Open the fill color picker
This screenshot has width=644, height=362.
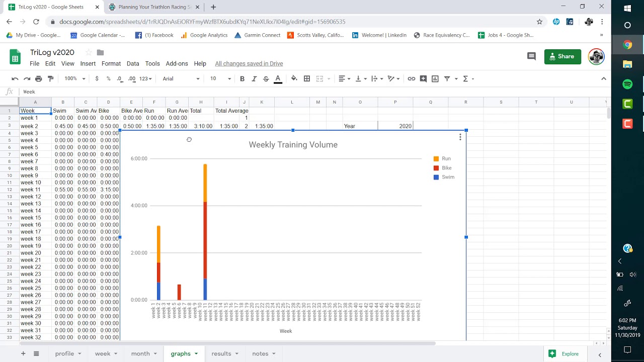coord(294,78)
